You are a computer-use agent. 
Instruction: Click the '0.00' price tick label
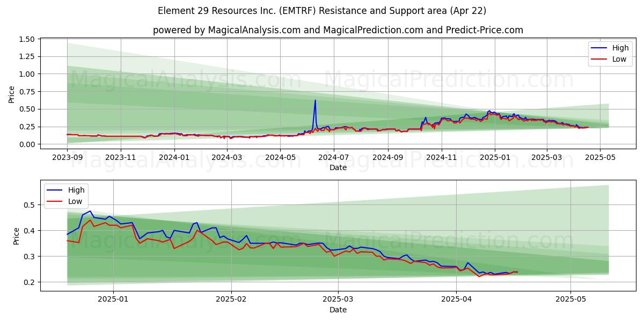(x=26, y=144)
